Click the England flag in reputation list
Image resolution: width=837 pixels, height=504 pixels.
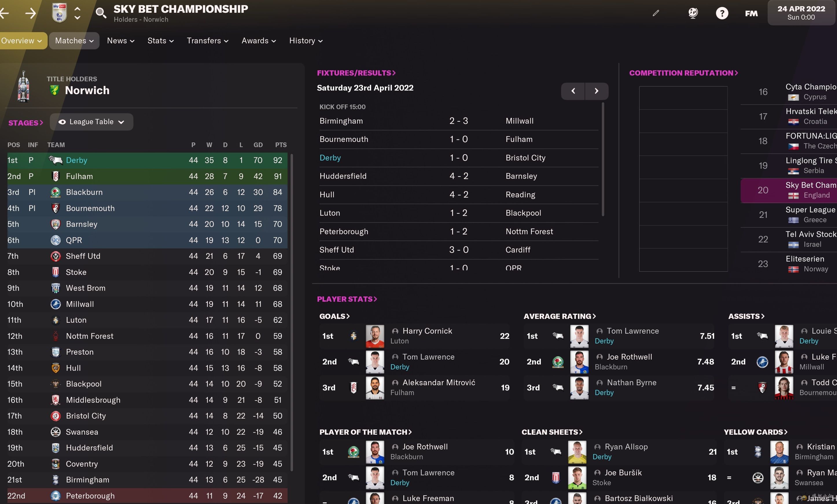(x=793, y=195)
